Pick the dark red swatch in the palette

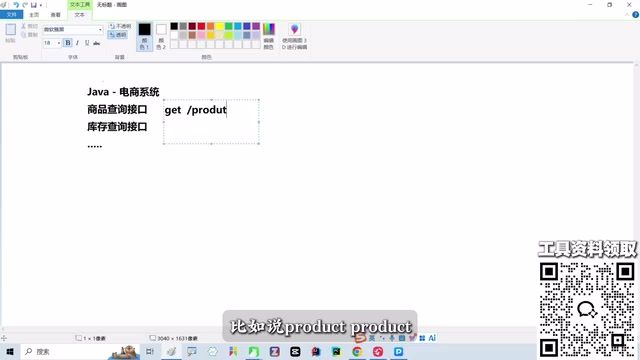(x=192, y=26)
